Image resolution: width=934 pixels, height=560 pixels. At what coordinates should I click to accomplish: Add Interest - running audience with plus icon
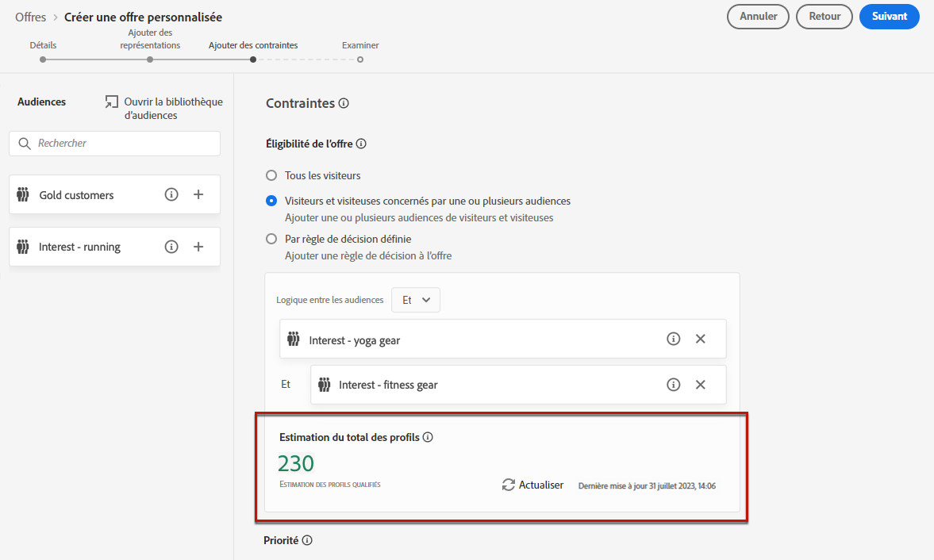tap(198, 247)
